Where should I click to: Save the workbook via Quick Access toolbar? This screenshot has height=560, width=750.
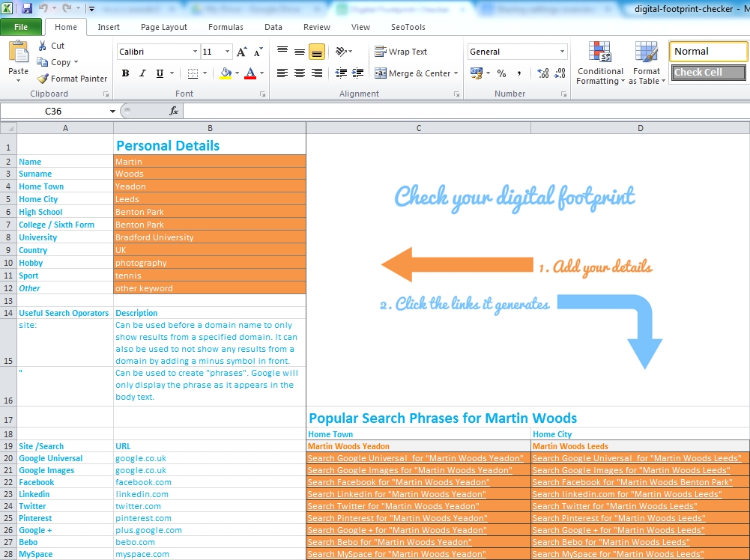coord(27,8)
